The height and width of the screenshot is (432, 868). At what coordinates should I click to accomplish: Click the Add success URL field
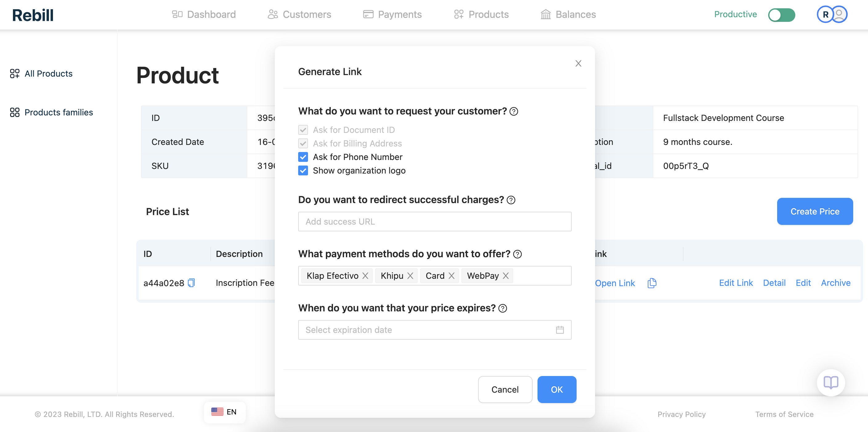[434, 222]
